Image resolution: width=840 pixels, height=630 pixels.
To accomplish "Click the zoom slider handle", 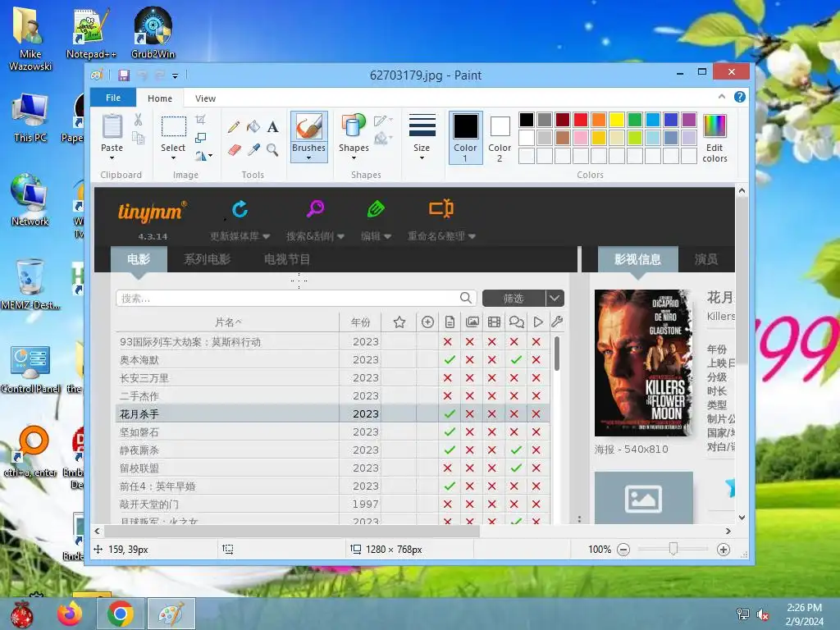I will pos(673,549).
